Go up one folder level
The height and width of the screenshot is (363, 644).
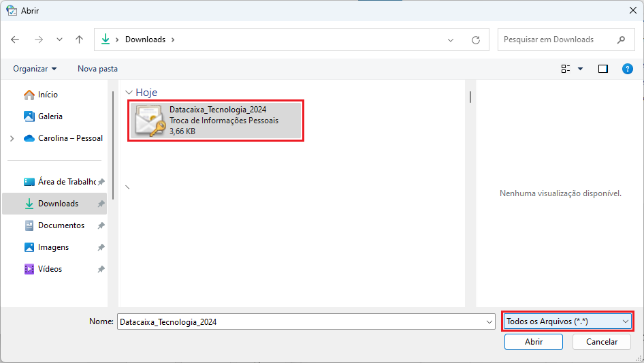pos(80,40)
